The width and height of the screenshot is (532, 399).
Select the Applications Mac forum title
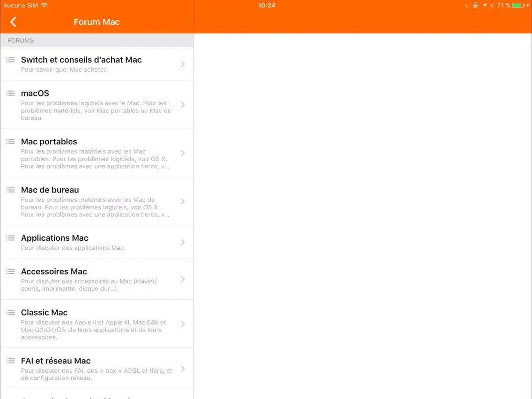[x=55, y=238]
